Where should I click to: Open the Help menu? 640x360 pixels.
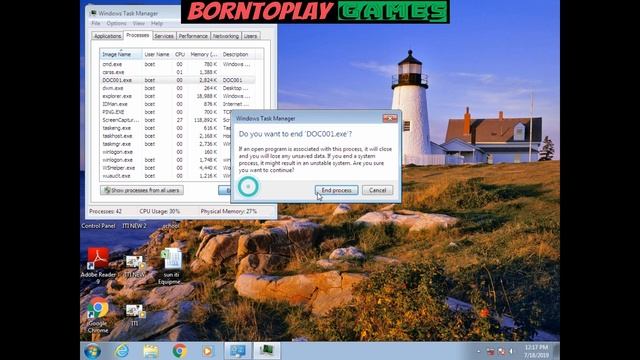click(x=157, y=24)
